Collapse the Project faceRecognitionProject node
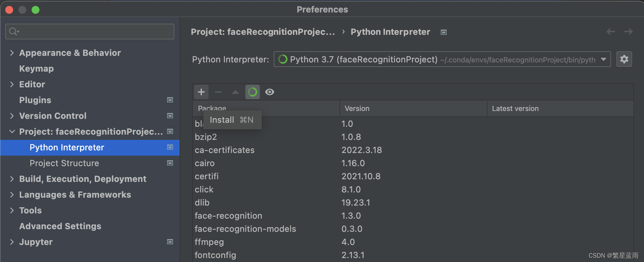 12,132
